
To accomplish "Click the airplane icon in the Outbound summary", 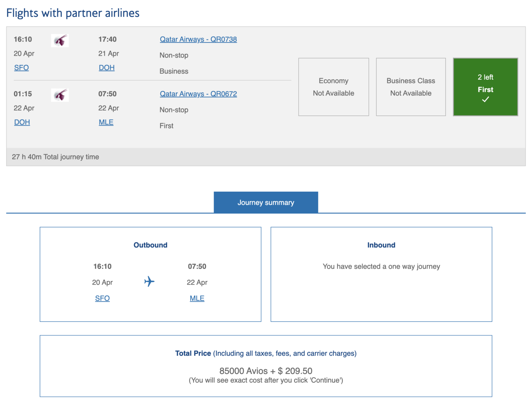I will point(149,282).
